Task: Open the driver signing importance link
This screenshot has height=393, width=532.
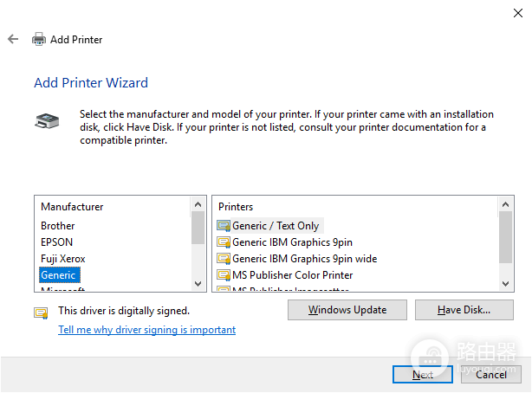Action: tap(147, 330)
